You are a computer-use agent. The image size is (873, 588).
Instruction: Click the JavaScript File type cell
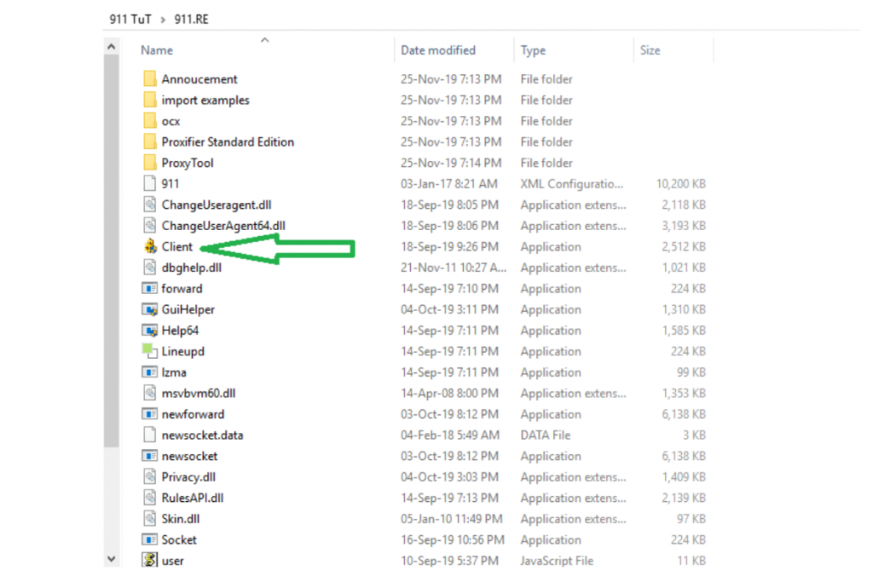(x=557, y=561)
